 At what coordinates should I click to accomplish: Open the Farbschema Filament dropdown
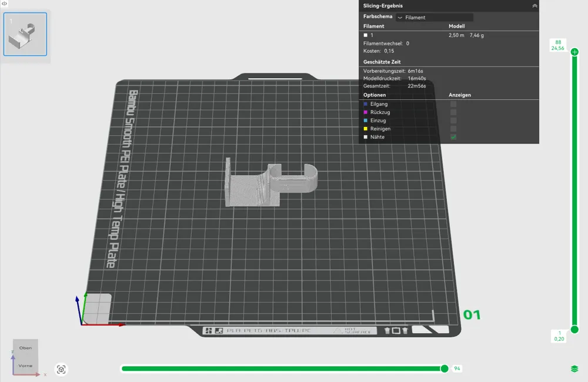click(435, 17)
